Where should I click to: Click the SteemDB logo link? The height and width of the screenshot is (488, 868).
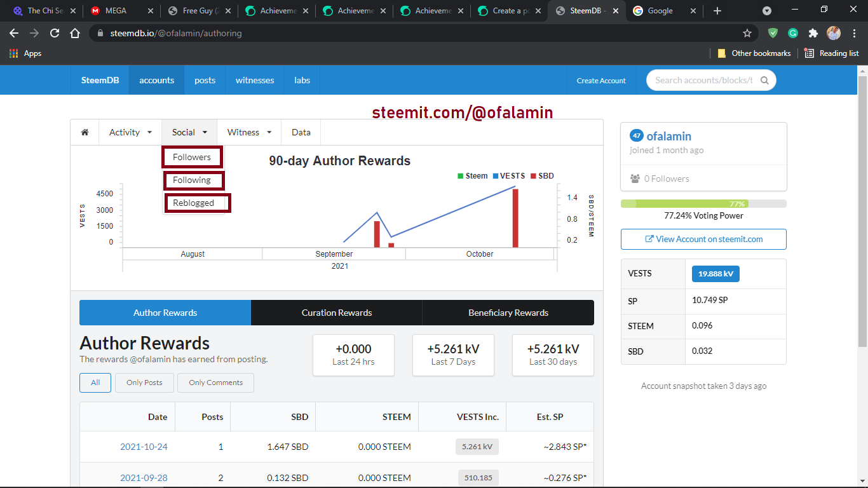pos(100,80)
